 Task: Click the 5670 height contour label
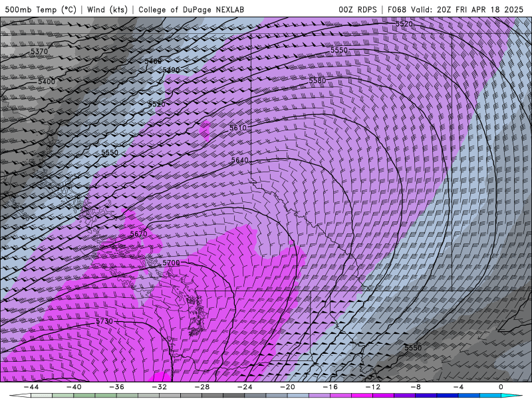139,233
